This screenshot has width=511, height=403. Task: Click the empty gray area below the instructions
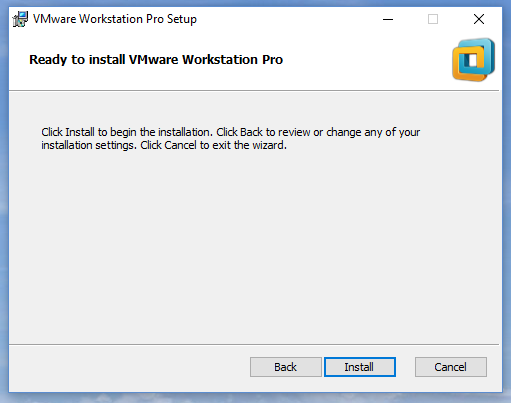253,247
